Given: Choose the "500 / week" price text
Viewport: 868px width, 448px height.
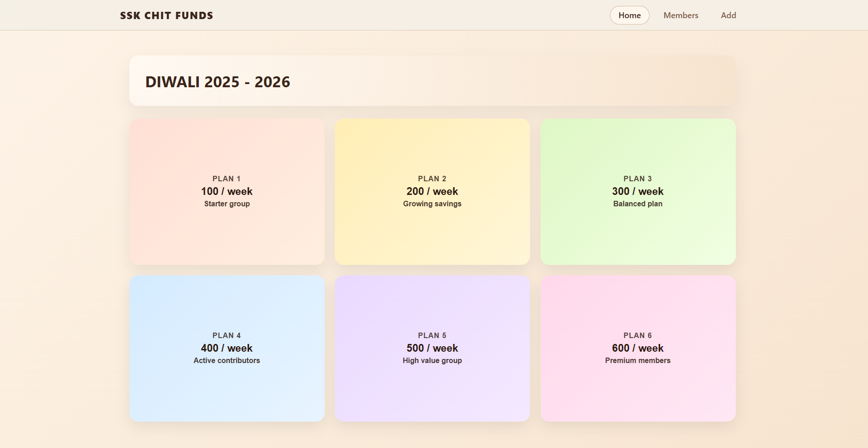Looking at the screenshot, I should [432, 348].
